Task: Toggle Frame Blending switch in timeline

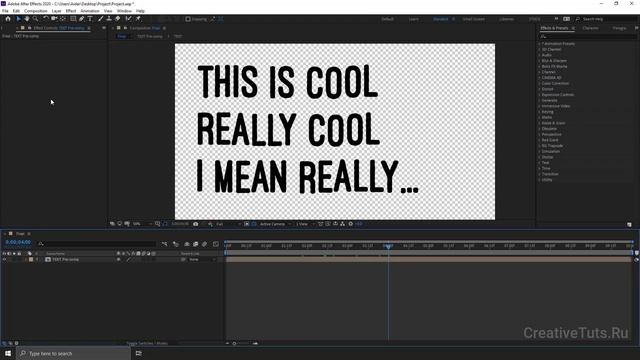Action: coord(196,244)
